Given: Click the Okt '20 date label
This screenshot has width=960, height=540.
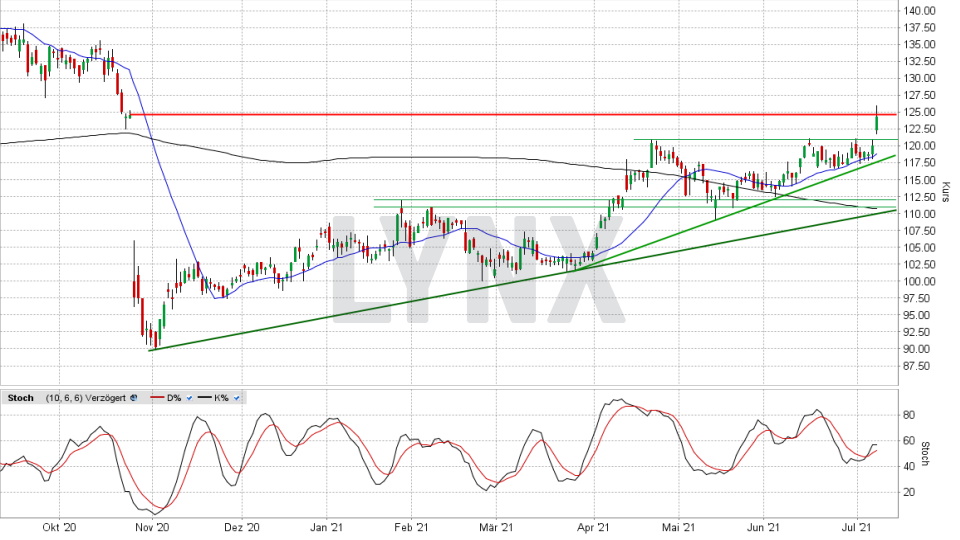Looking at the screenshot, I should click(59, 527).
